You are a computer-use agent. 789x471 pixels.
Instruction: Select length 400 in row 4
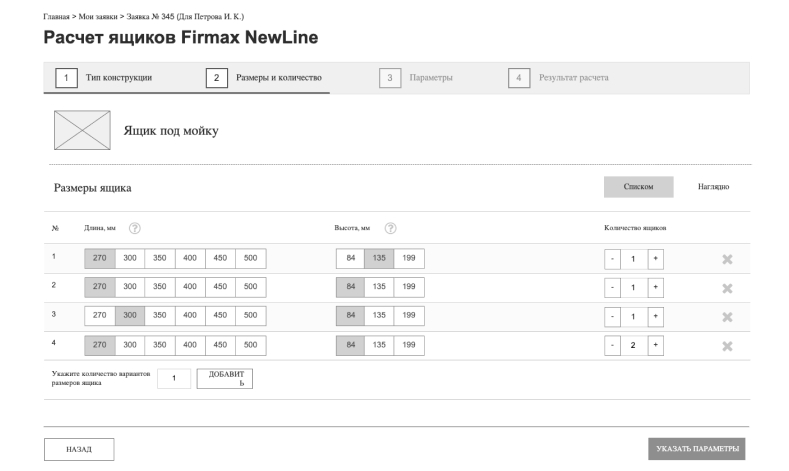point(190,345)
